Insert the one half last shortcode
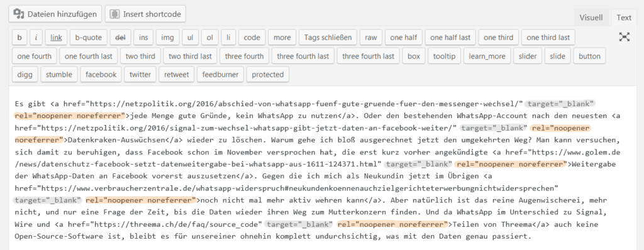This screenshot has height=250, width=644. 450,37
